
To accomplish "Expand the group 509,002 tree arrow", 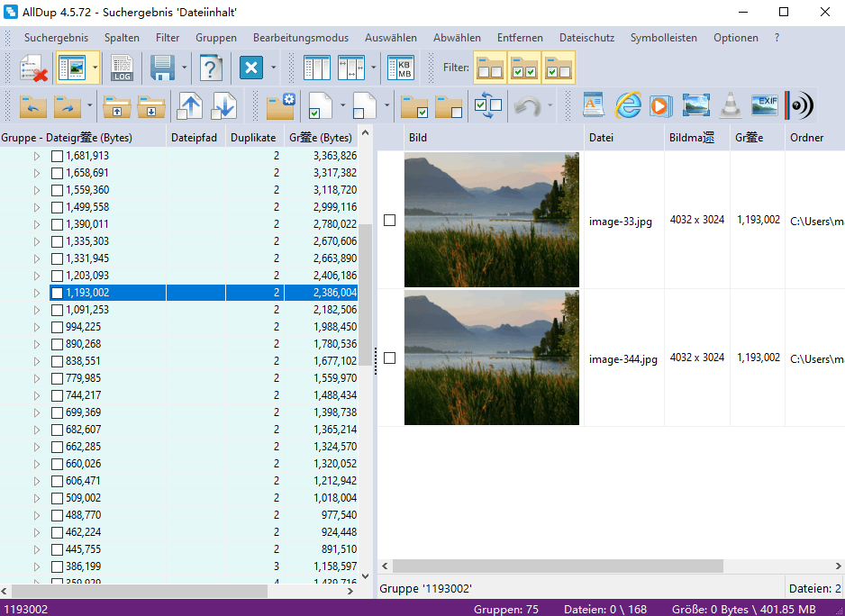I will 37,498.
